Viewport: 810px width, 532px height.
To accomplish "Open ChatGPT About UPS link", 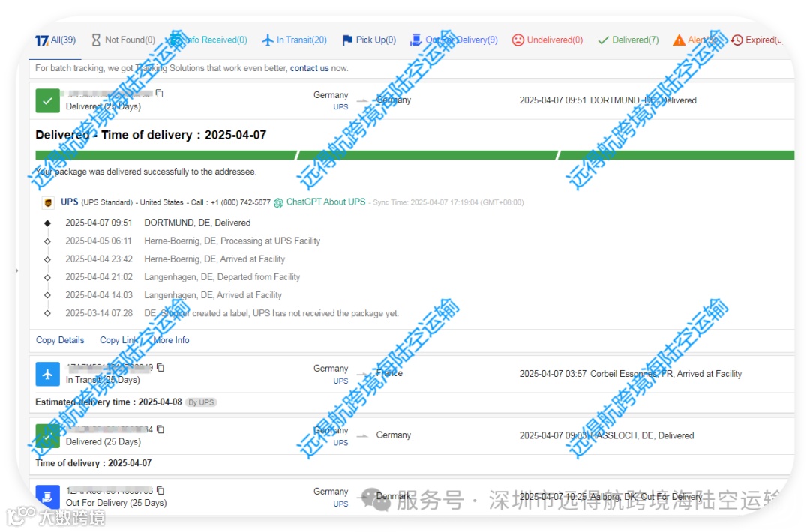I will [326, 202].
